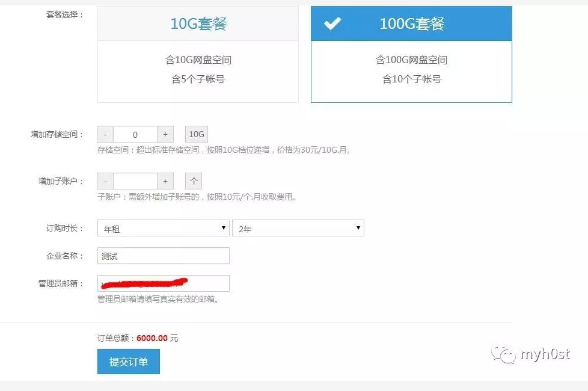Viewport: 588px width, 391px height.
Task: Click the 管理员邮箱 email input field
Action: pos(163,283)
